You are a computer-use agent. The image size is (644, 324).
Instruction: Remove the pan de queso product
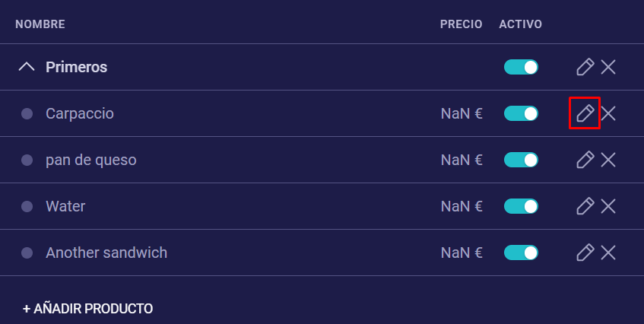608,160
